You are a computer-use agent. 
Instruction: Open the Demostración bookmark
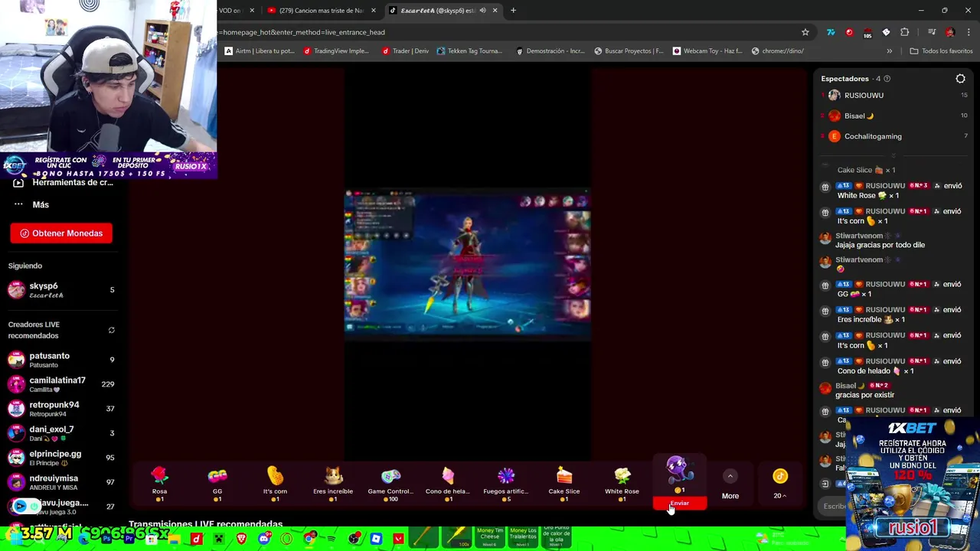(550, 51)
